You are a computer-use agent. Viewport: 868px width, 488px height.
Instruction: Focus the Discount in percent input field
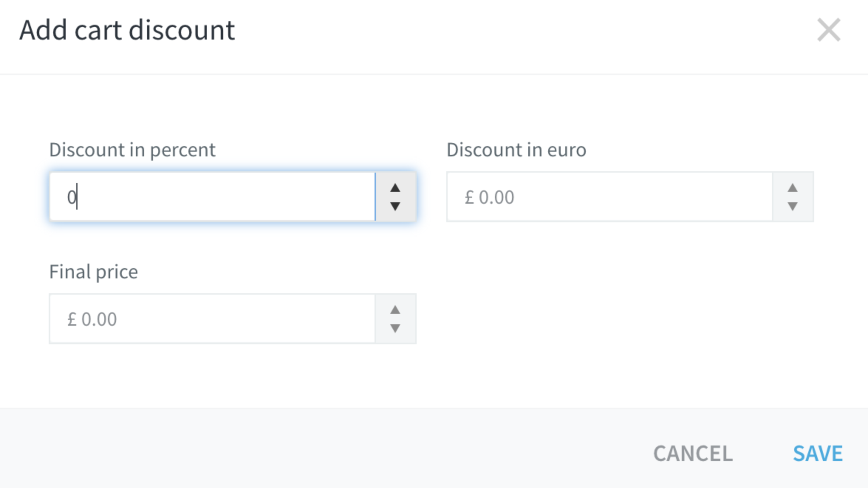coord(212,197)
